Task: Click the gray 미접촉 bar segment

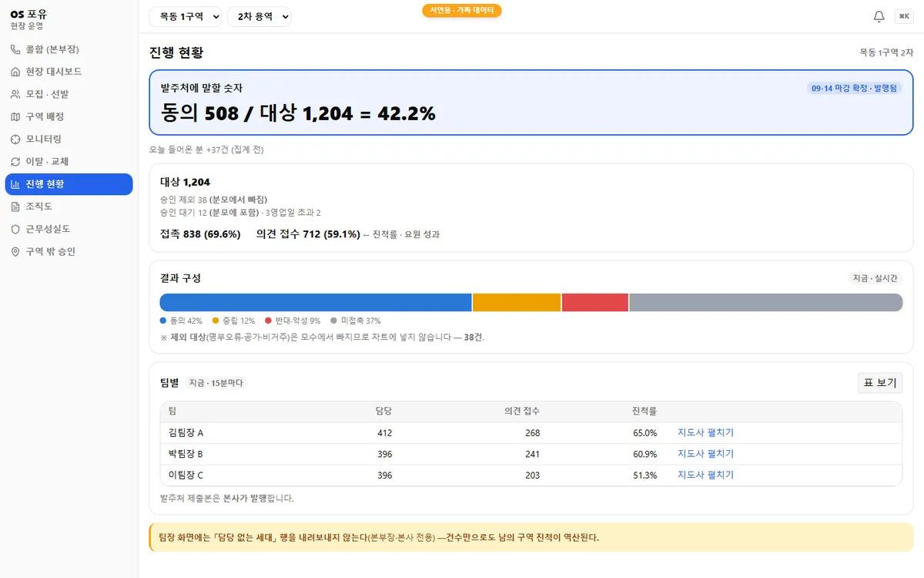Action: [766, 302]
